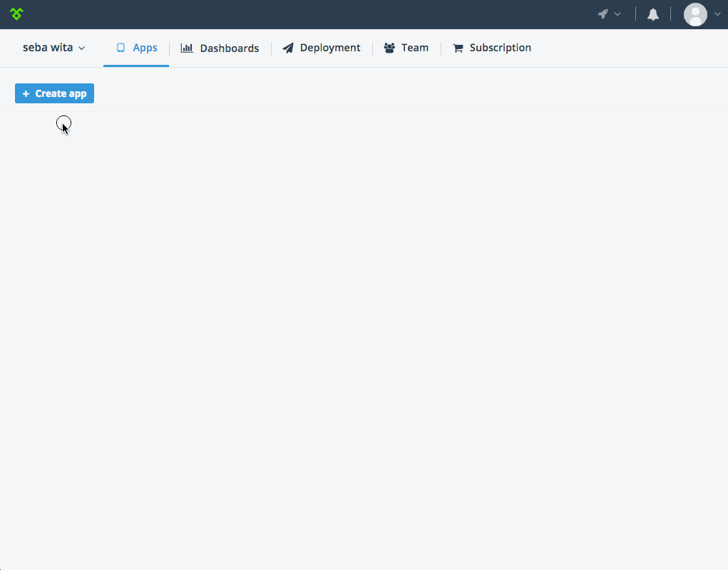Click the plus icon on Create app
The height and width of the screenshot is (570, 728).
click(x=26, y=93)
